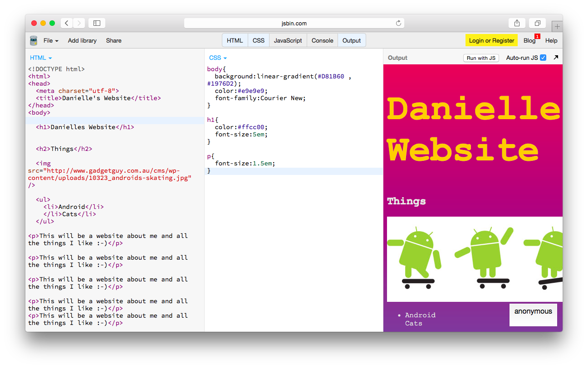588x368 pixels.
Task: Go back with Safari's back arrow
Action: (x=67, y=23)
